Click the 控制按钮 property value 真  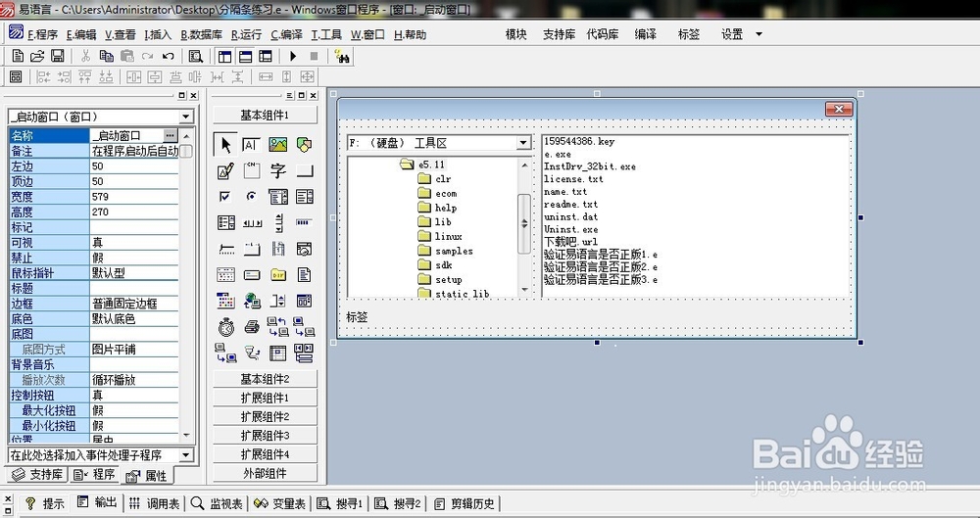pos(134,395)
